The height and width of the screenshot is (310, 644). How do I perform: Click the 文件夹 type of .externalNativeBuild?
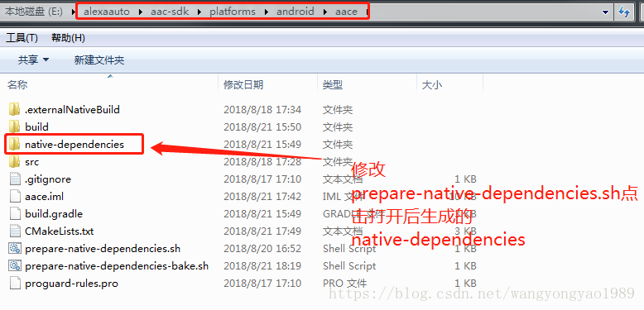338,109
